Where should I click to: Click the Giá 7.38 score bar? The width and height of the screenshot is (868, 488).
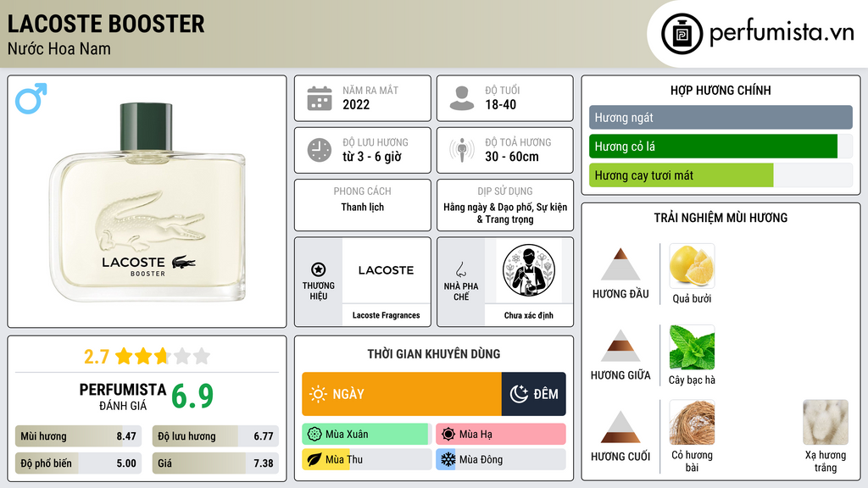215,463
